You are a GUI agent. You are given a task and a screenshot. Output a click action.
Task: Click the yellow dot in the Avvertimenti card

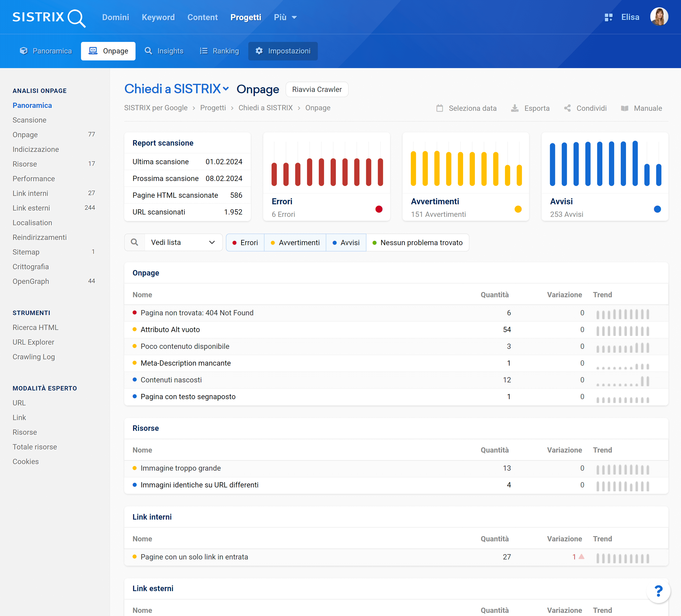click(518, 209)
